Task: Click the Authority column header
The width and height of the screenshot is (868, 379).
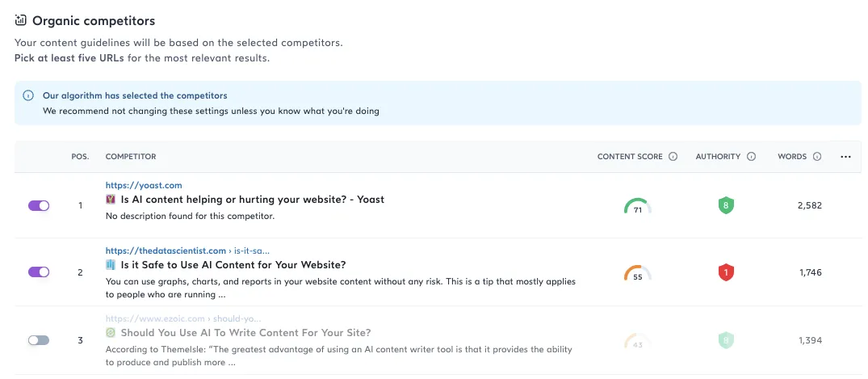Action: 718,157
